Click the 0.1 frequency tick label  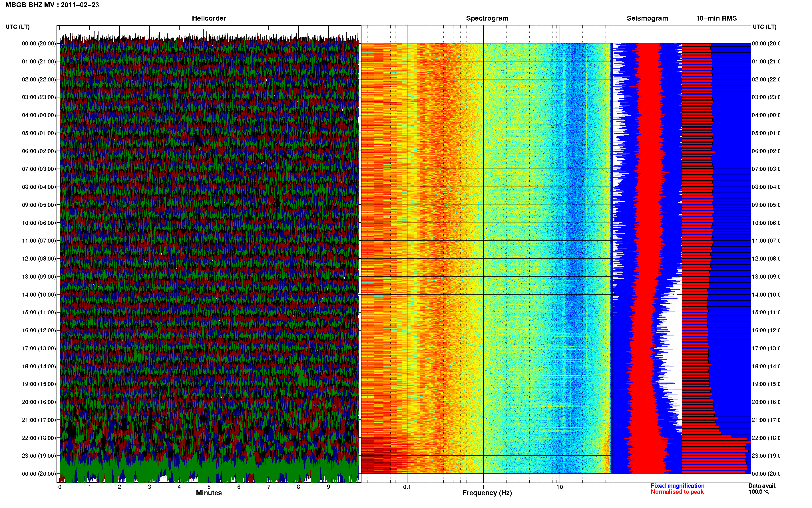pyautogui.click(x=407, y=487)
